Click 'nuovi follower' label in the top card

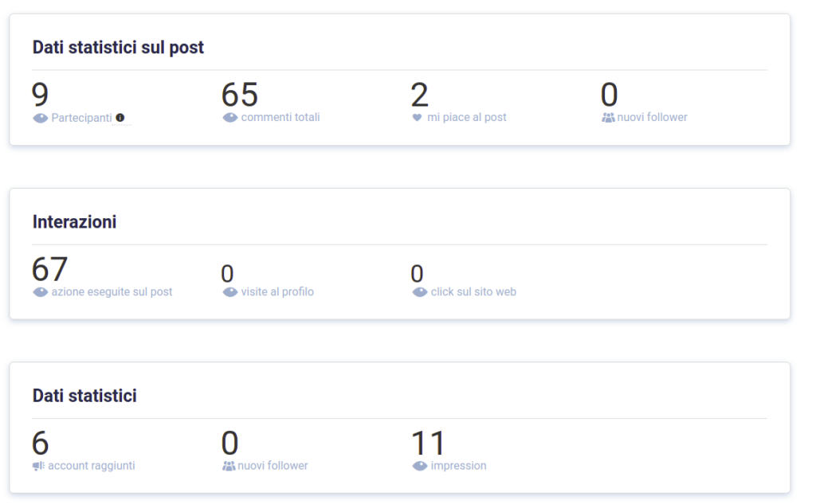[x=652, y=118]
